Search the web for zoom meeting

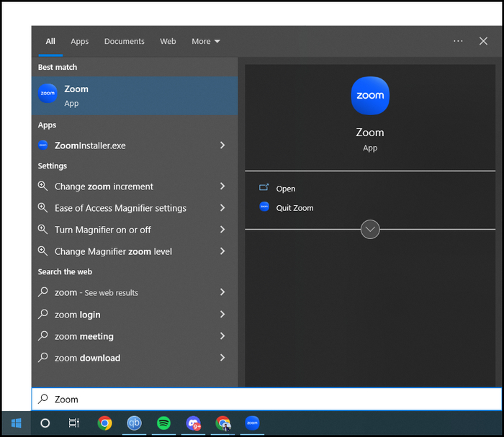(x=135, y=336)
